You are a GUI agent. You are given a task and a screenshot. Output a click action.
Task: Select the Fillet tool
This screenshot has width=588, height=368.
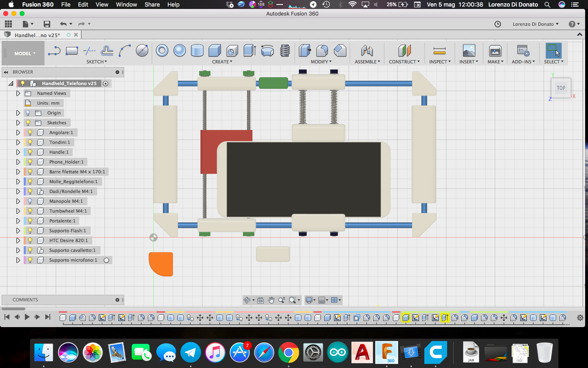(x=322, y=51)
